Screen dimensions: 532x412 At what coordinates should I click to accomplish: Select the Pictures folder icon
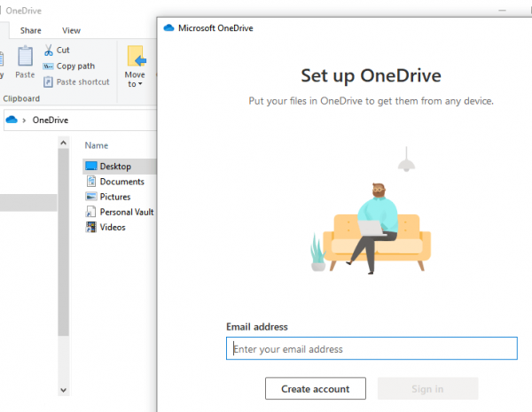coord(91,197)
